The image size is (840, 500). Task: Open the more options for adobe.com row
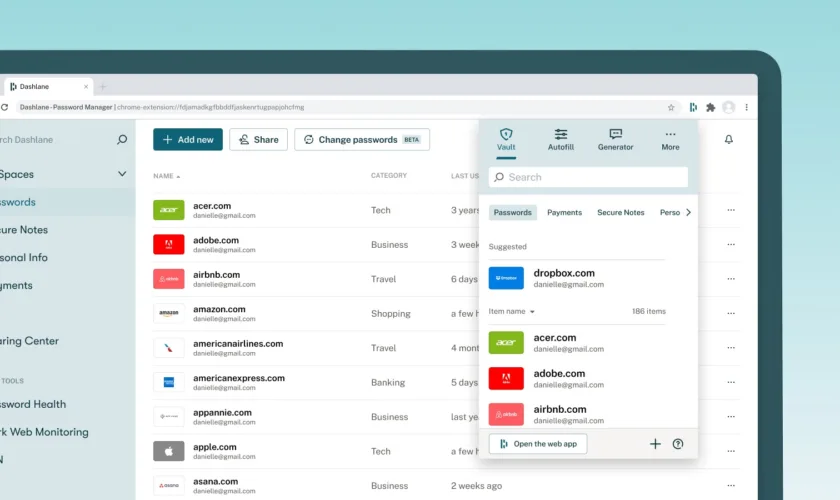pos(731,244)
